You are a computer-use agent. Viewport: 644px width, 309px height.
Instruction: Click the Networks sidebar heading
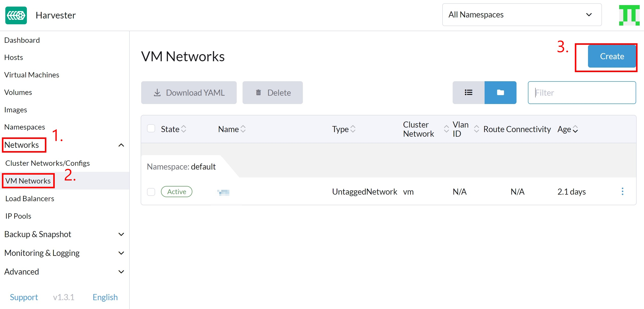22,145
